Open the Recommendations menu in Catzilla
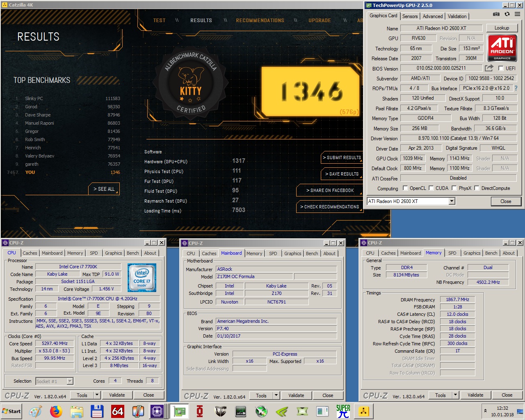This screenshot has width=525, height=420. (260, 20)
